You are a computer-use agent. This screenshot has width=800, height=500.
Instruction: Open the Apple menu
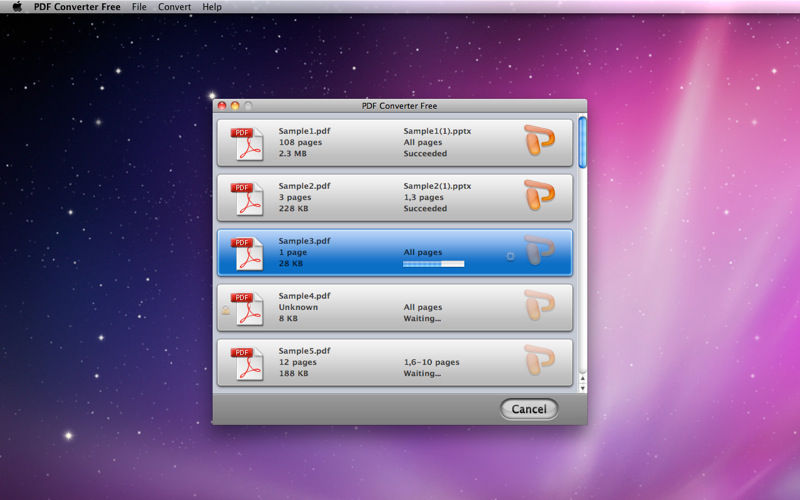pyautogui.click(x=16, y=7)
